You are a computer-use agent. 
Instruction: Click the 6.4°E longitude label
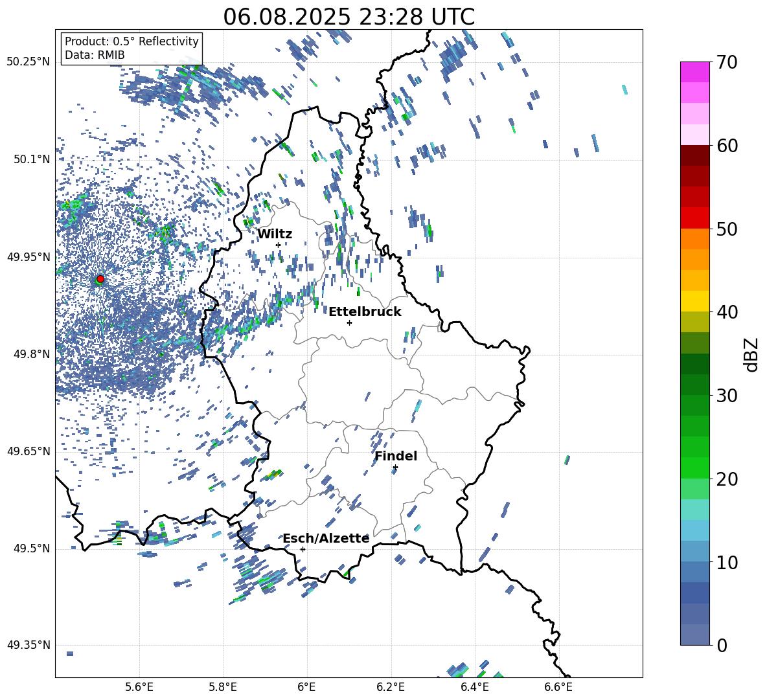point(474,687)
